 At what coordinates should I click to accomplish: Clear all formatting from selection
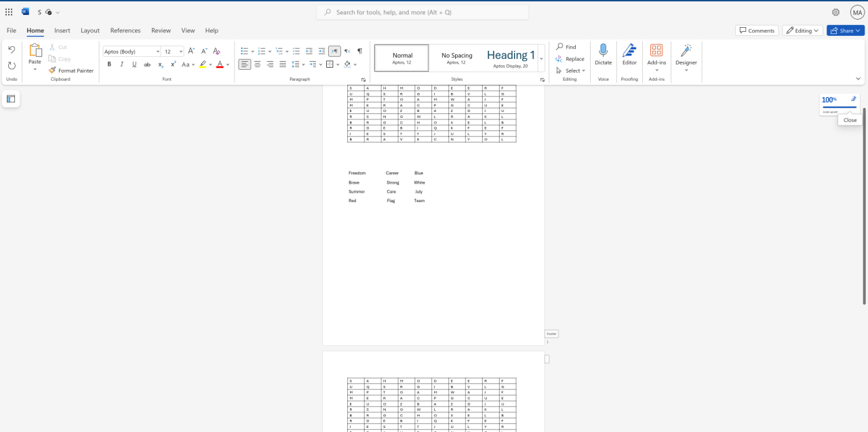[x=216, y=51]
